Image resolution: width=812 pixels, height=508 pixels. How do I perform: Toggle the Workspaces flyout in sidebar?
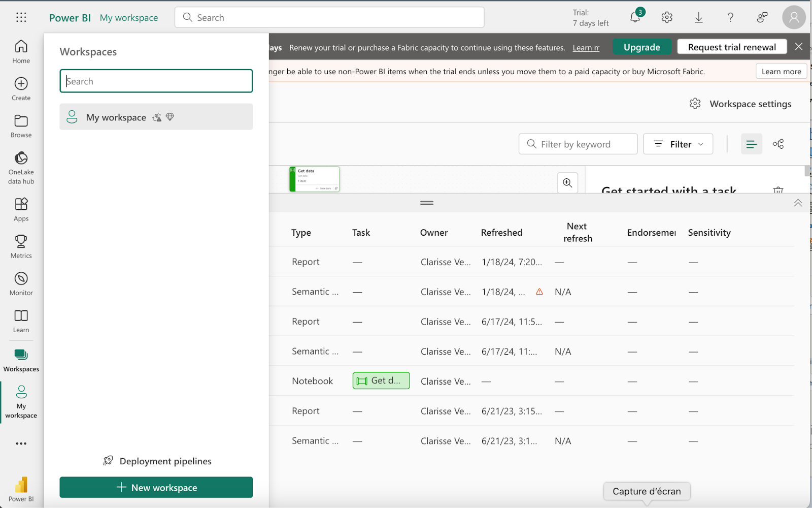tap(21, 361)
